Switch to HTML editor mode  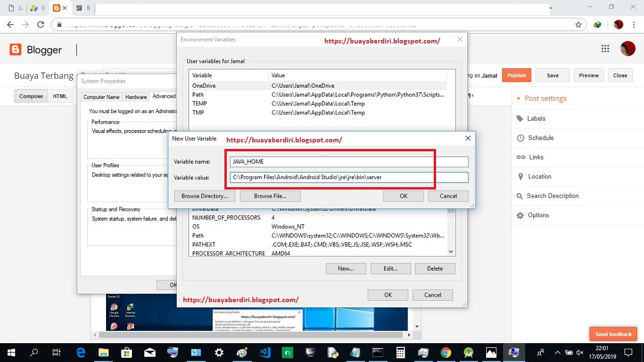[x=60, y=96]
